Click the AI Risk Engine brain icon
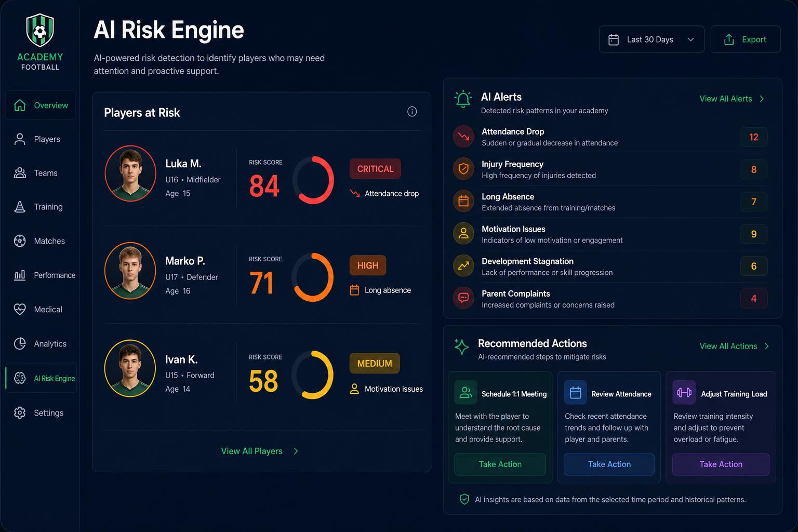The width and height of the screenshot is (798, 532). [x=20, y=378]
